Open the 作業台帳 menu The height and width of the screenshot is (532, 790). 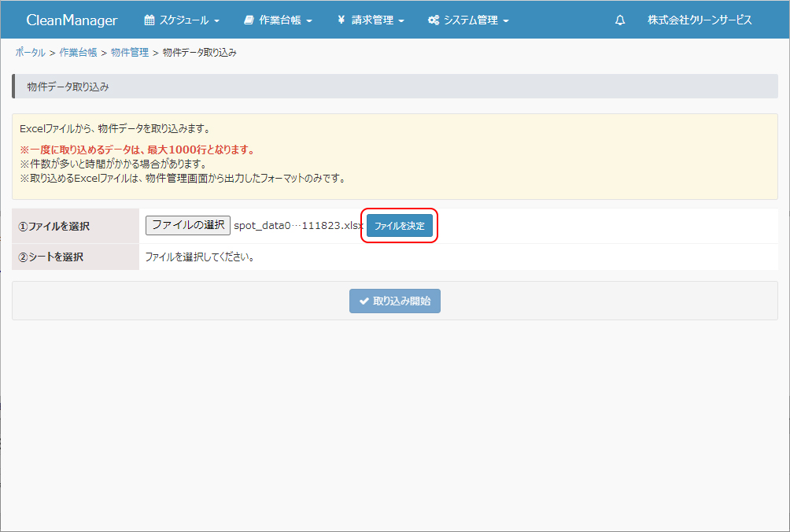[x=278, y=20]
